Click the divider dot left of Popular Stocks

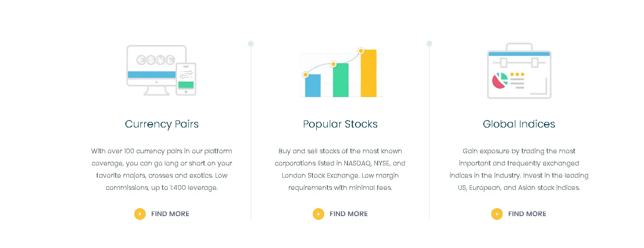[x=251, y=44]
